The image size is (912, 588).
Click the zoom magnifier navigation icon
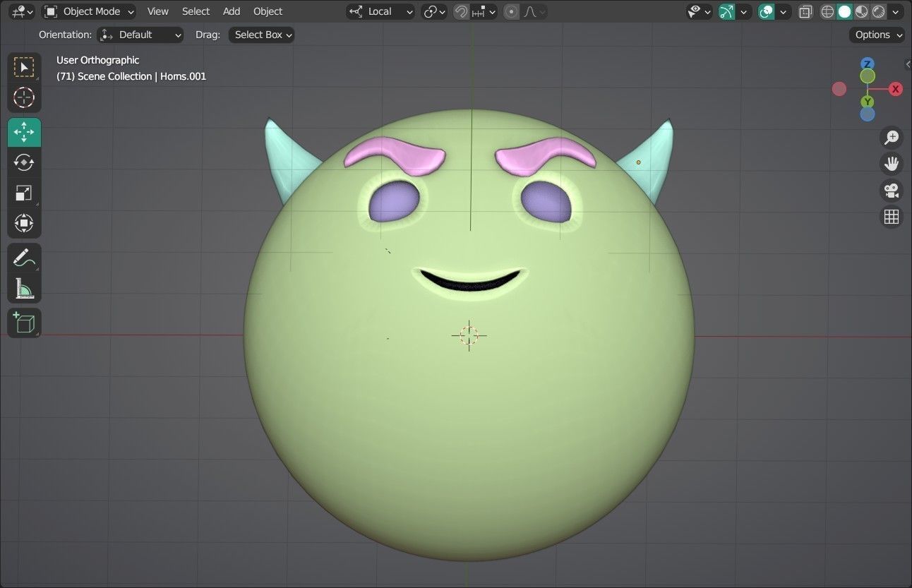pyautogui.click(x=892, y=137)
